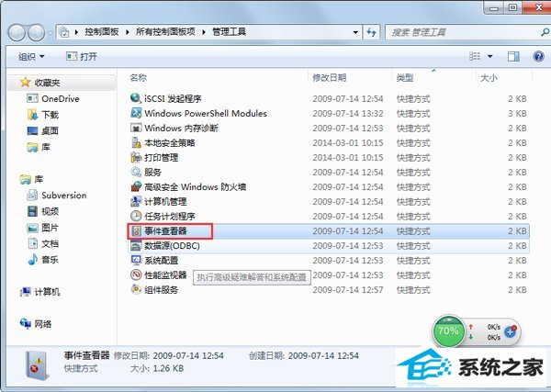Viewport: 551px width, 392px height.
Task: Click the 打开 toolbar button
Action: click(82, 57)
